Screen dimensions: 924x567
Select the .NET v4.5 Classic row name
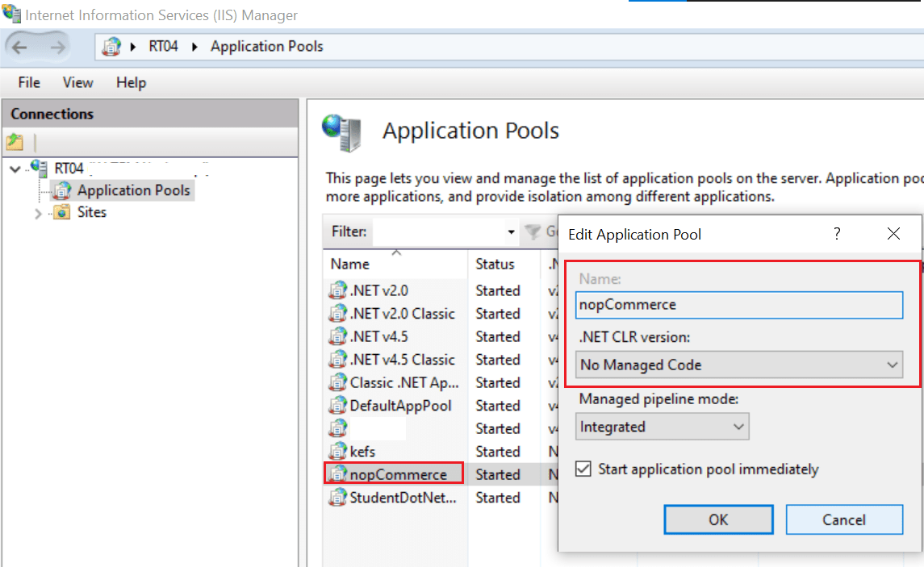pos(403,360)
